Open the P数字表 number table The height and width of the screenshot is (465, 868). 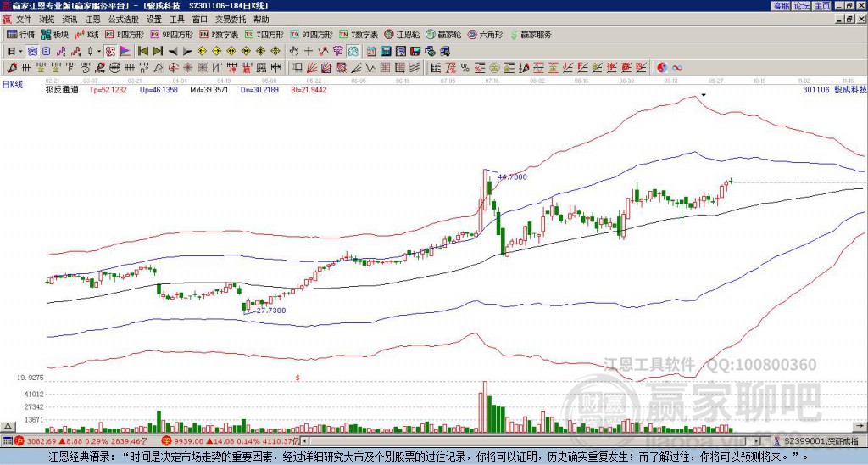[220, 34]
